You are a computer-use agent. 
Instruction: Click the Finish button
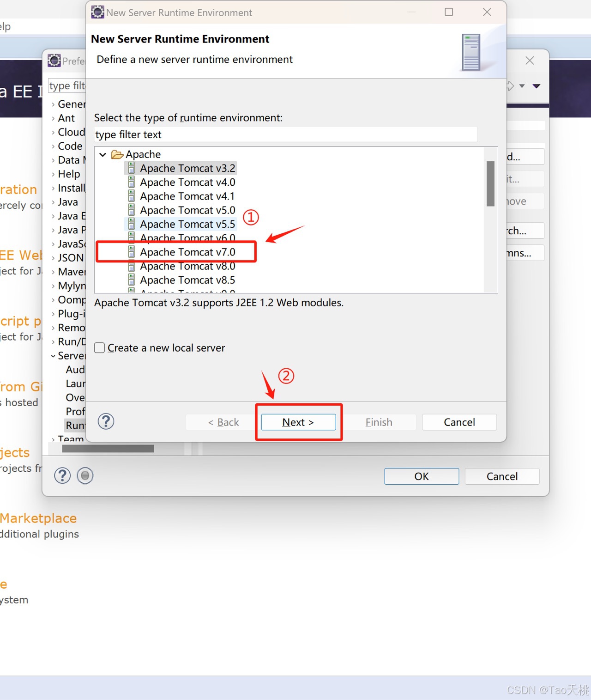[x=379, y=422]
